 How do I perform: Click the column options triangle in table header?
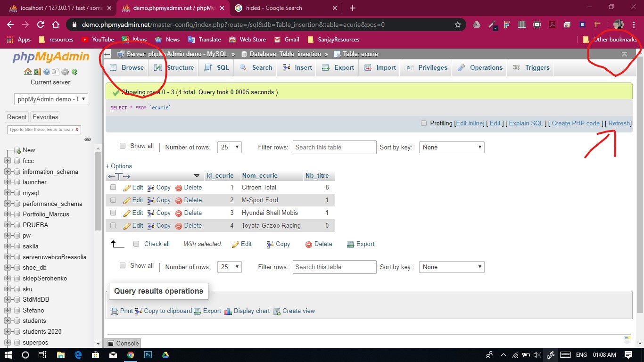tap(197, 176)
